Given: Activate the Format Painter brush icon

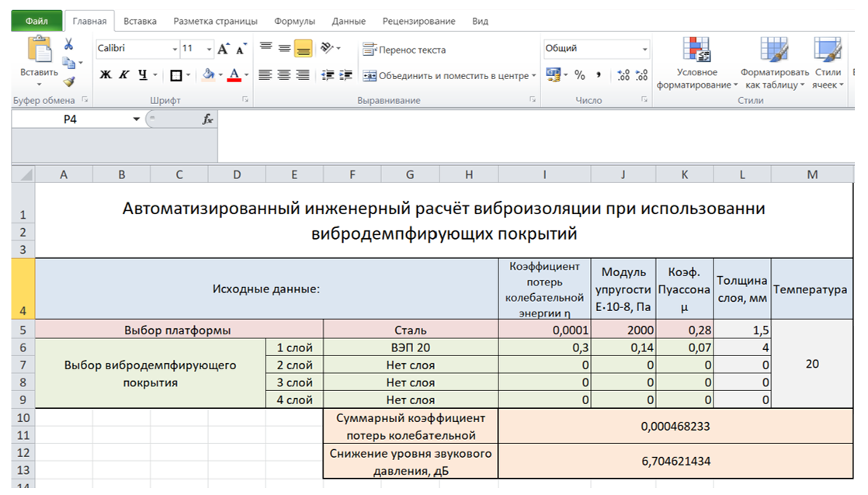Looking at the screenshot, I should pyautogui.click(x=68, y=82).
